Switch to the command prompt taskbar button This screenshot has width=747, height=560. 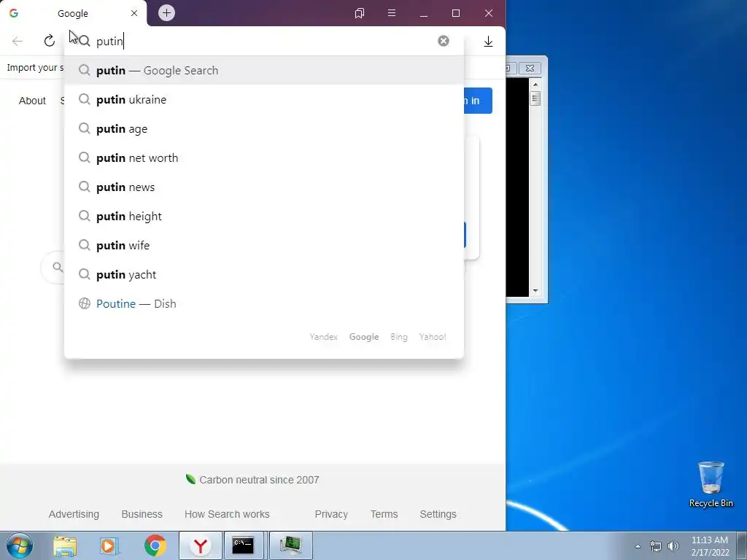(x=243, y=545)
